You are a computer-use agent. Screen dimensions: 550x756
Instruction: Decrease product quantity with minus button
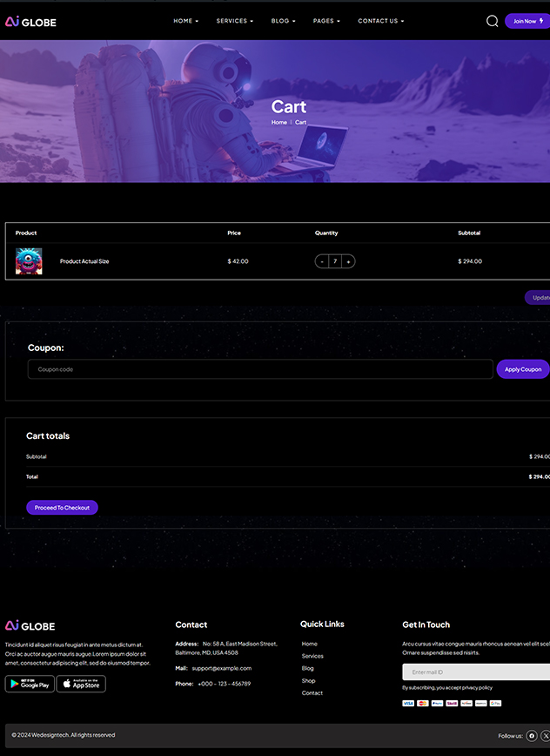click(322, 261)
